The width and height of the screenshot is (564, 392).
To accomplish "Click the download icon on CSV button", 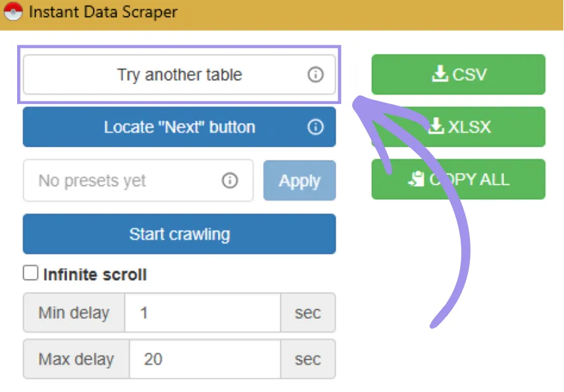I will click(x=440, y=74).
